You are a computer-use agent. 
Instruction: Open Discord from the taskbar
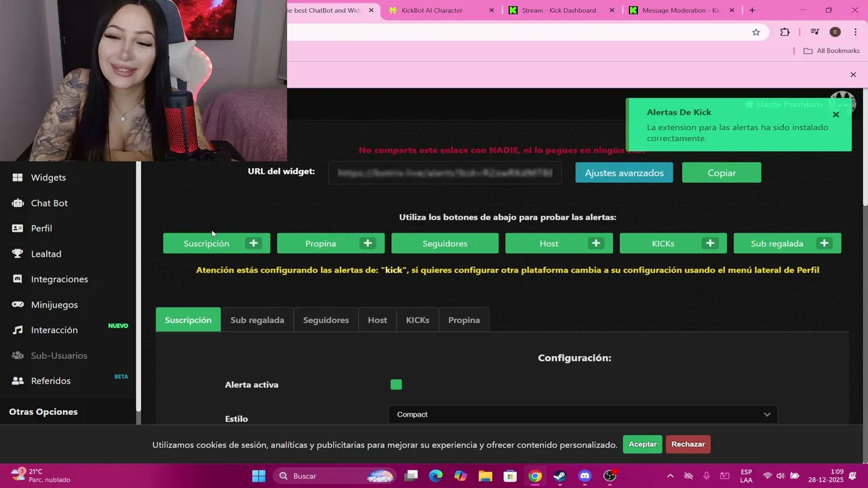coord(585,476)
